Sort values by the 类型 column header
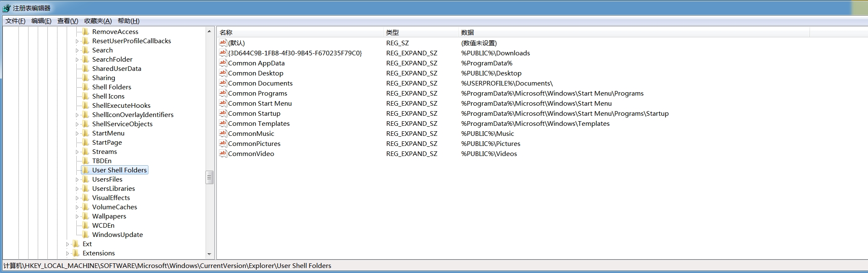This screenshot has height=273, width=868. click(421, 32)
